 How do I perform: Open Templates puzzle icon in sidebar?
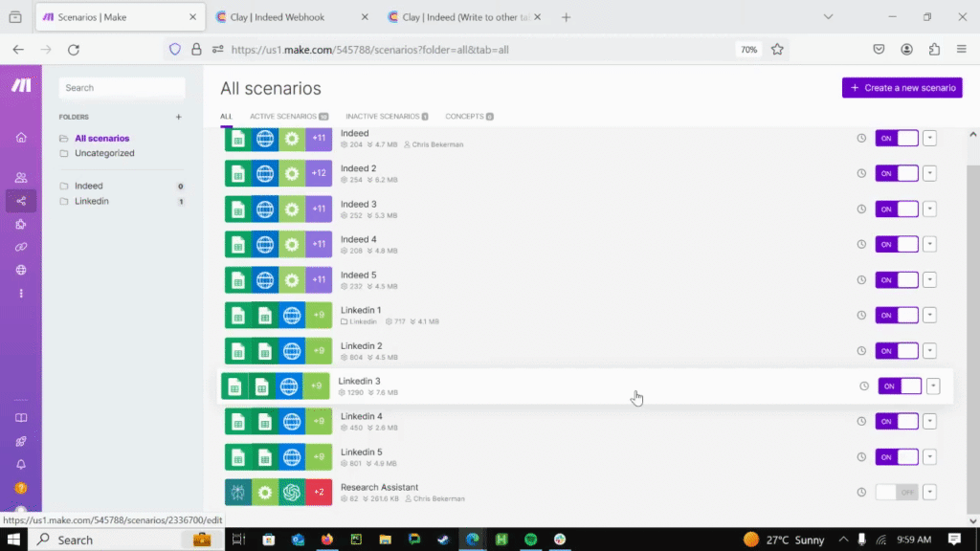(21, 225)
